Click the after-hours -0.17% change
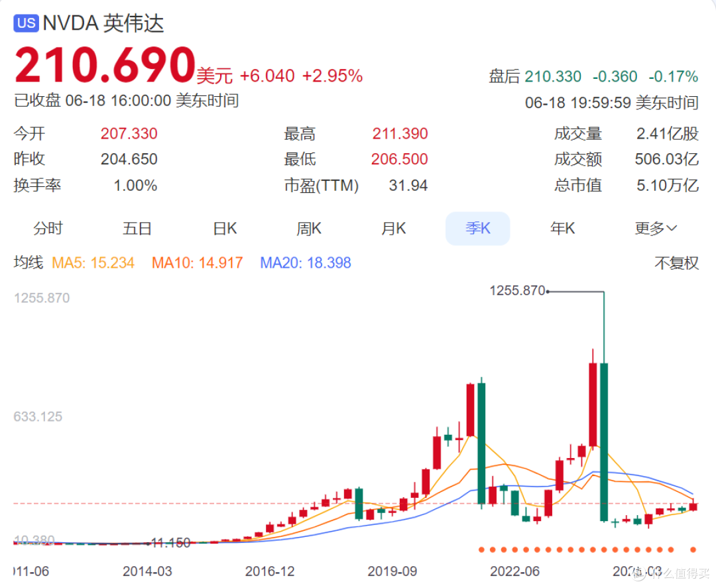This screenshot has height=588, width=716. click(674, 76)
